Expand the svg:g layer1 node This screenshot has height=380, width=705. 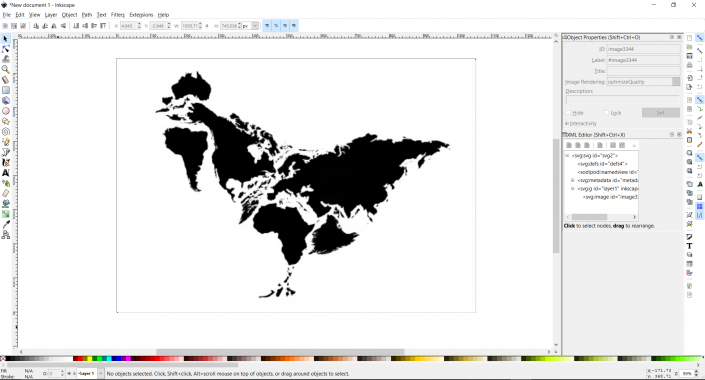(x=573, y=189)
